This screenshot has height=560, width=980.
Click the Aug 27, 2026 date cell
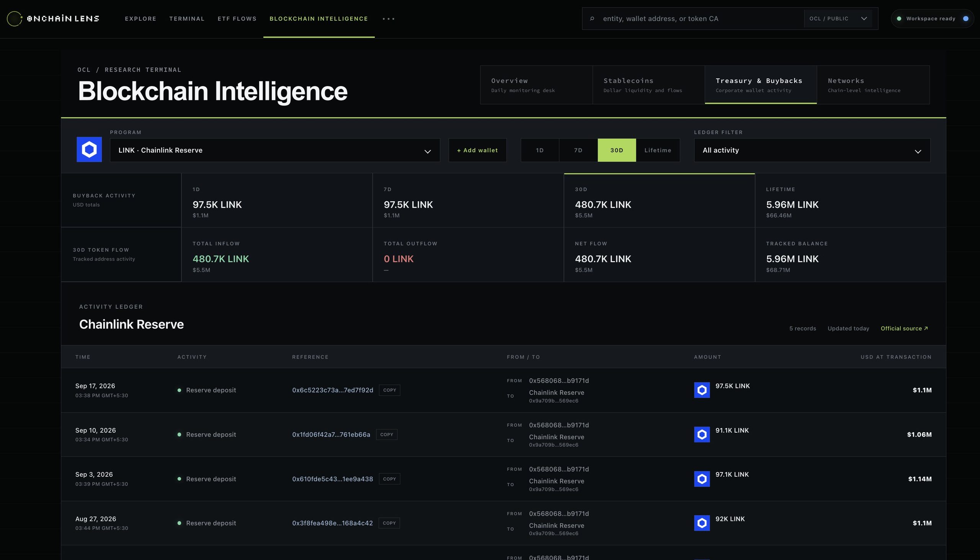click(95, 519)
